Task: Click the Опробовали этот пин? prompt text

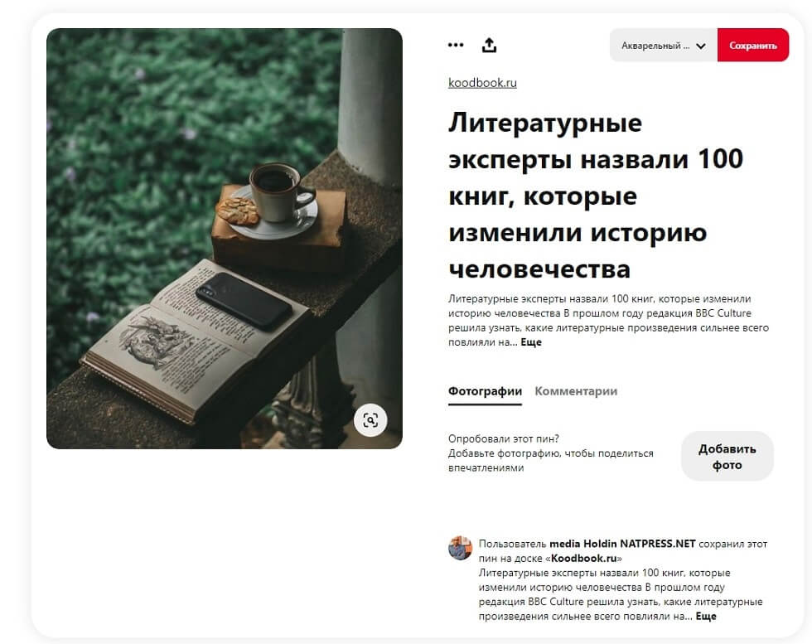Action: [504, 438]
